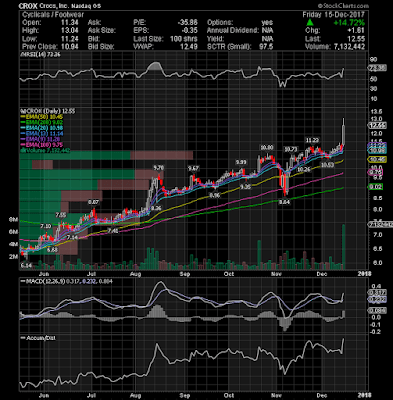Viewport: 393px width, 400px height.
Task: Click the yellow EMA(50) legend entry
Action: pos(42,117)
